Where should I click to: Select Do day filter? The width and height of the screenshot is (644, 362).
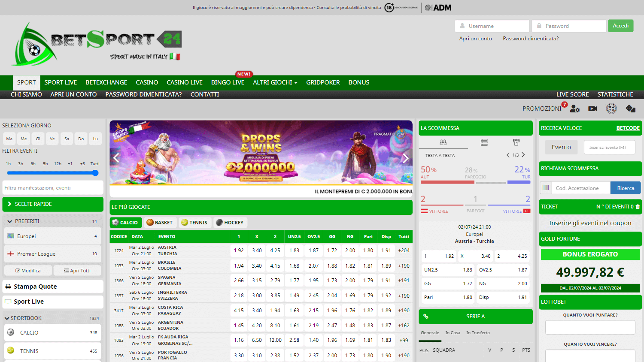[81, 139]
